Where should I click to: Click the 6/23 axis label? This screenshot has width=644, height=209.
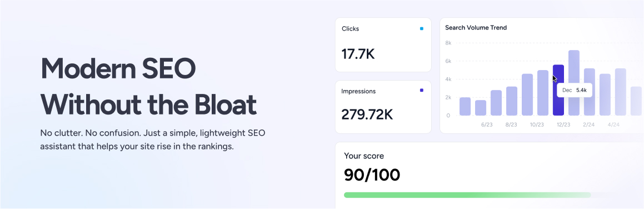point(487,125)
